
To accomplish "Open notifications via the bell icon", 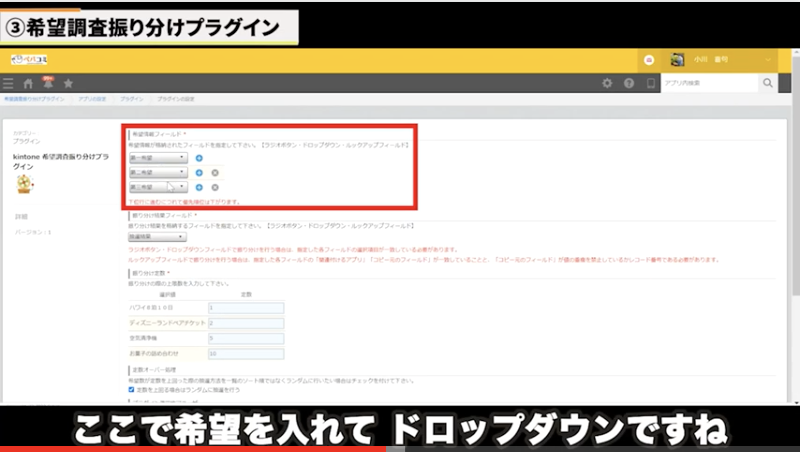I will (x=47, y=84).
